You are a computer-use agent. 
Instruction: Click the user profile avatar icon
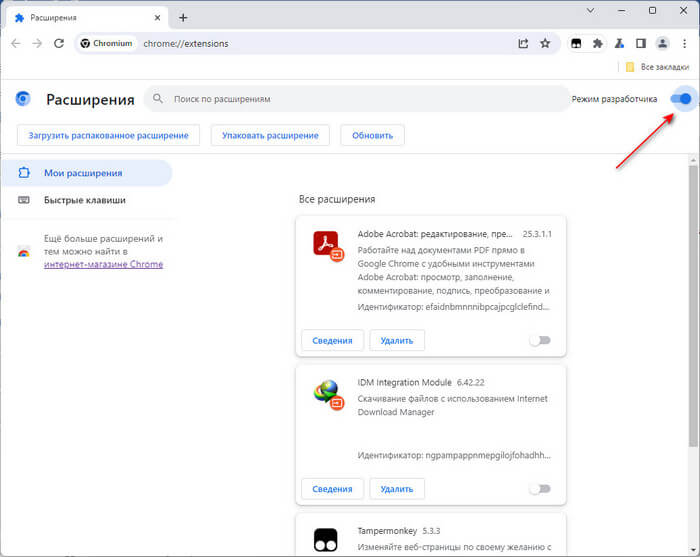661,43
